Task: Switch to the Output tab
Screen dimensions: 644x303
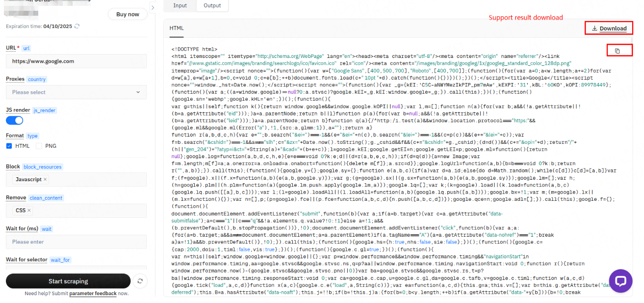Action: click(212, 5)
